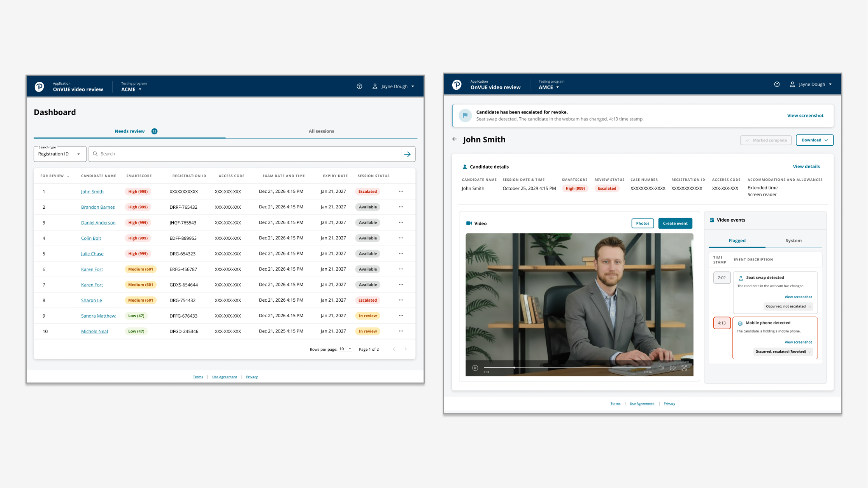This screenshot has width=868, height=488.
Task: Click the Create event button
Action: pos(675,223)
